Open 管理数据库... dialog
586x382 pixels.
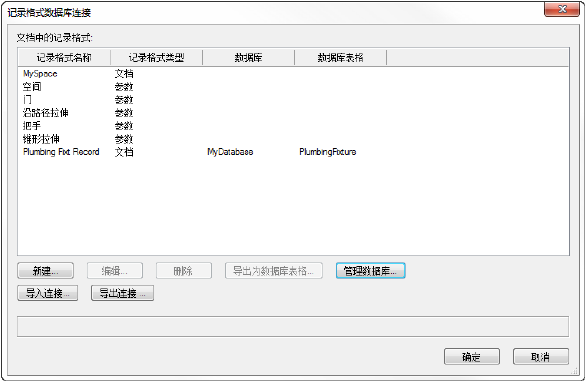(370, 271)
